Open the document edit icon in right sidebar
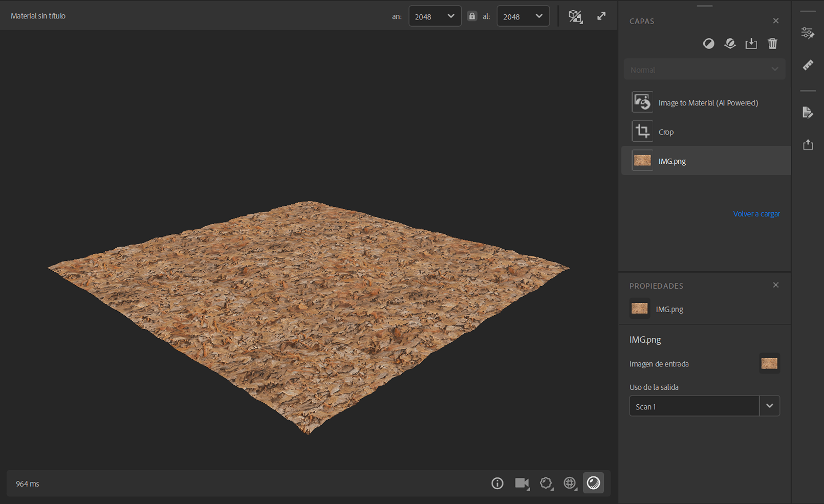824x504 pixels. [x=808, y=113]
